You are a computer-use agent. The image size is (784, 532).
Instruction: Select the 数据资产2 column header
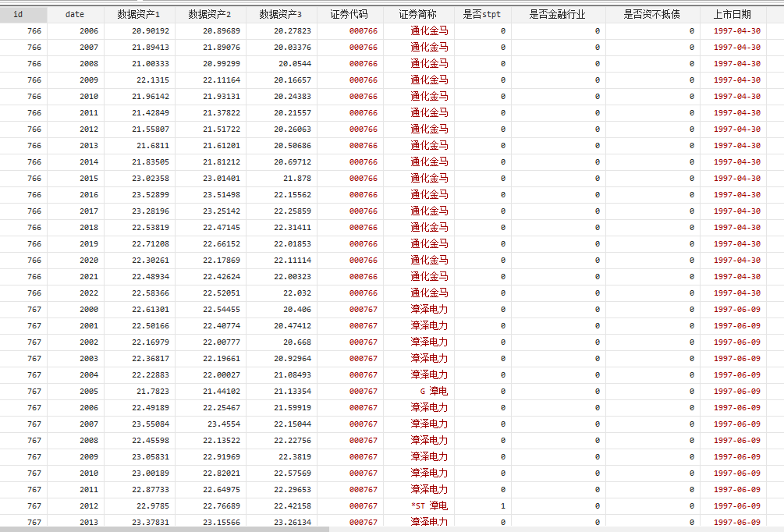click(210, 14)
